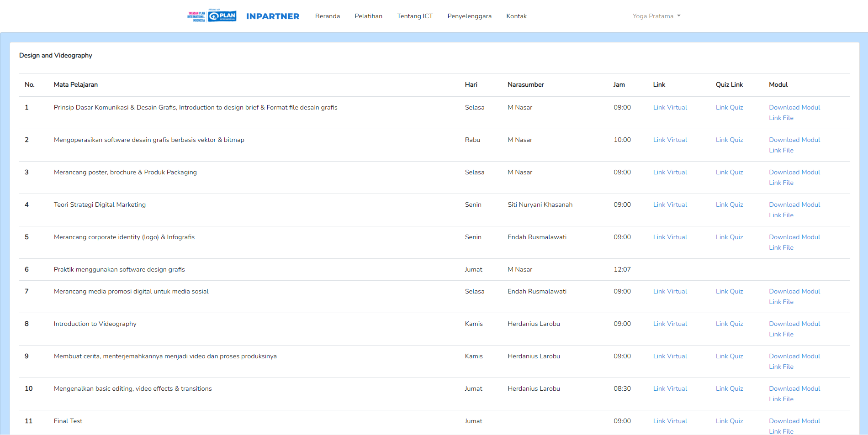Open Link Virtual for basic editing lesson
The width and height of the screenshot is (868, 435).
click(670, 388)
